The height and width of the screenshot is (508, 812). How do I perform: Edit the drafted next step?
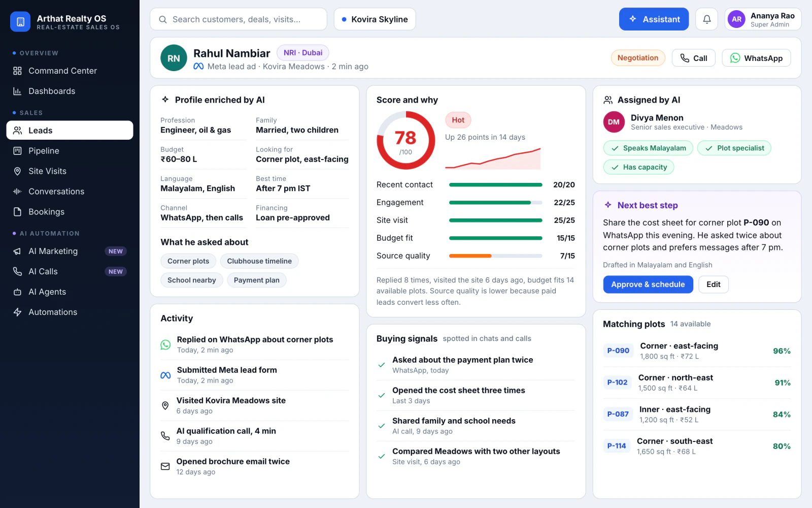(713, 284)
